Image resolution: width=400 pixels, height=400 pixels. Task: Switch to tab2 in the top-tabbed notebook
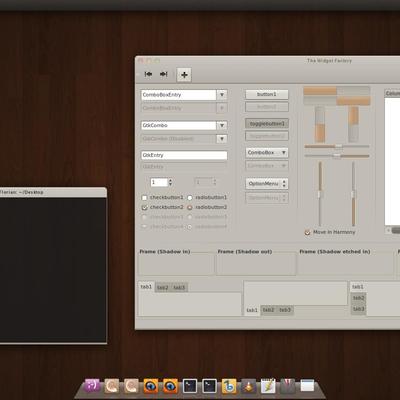163,287
